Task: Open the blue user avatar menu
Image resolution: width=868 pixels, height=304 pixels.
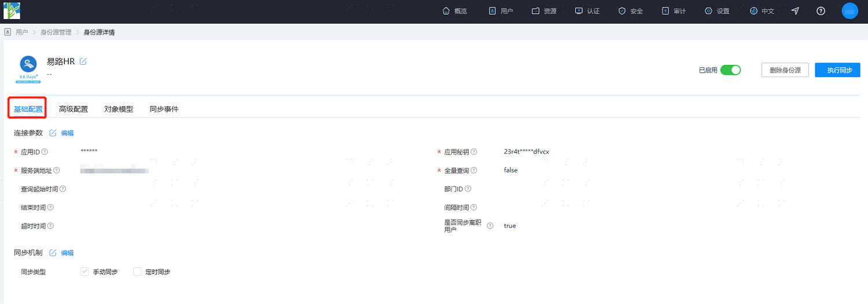Action: [849, 11]
